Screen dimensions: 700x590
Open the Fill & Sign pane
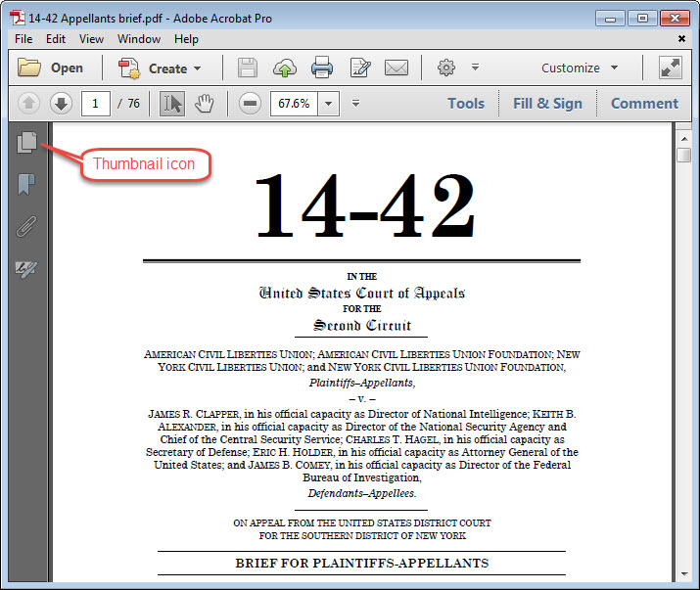pyautogui.click(x=547, y=104)
